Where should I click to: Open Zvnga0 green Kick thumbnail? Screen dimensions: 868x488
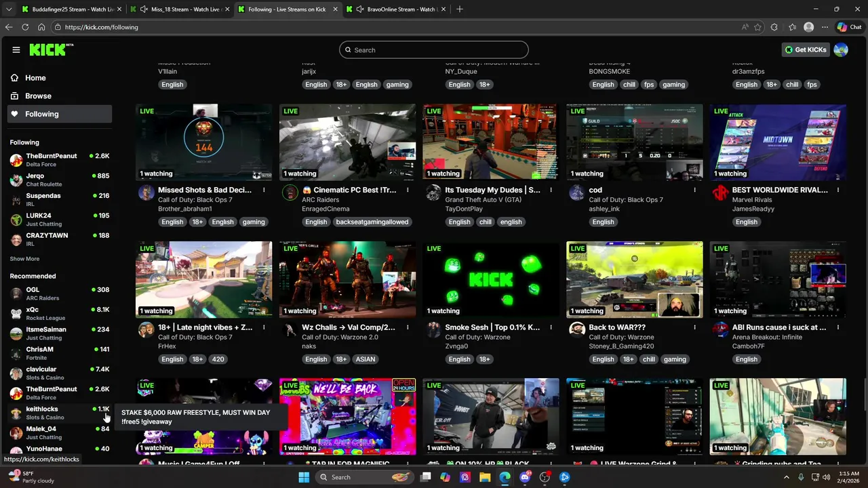pyautogui.click(x=491, y=279)
